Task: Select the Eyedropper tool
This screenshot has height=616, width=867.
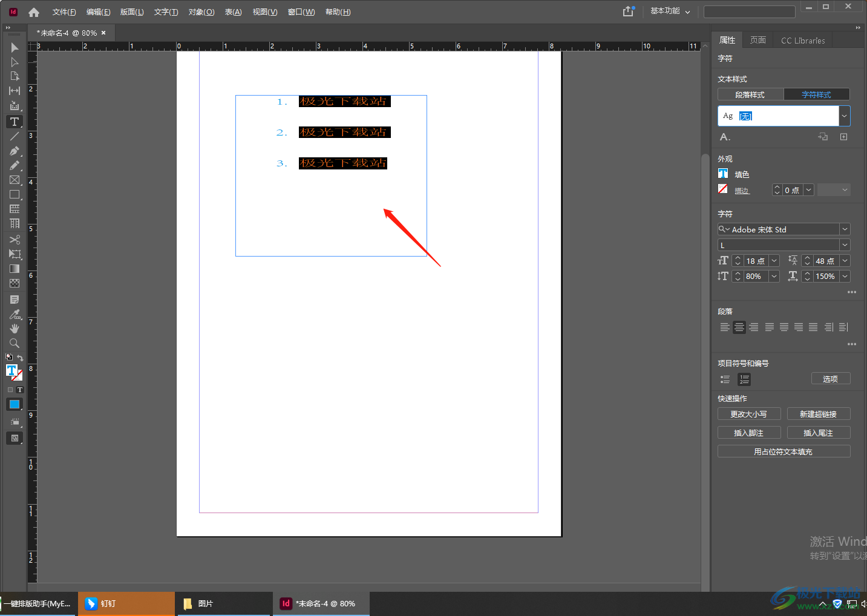Action: (15, 314)
